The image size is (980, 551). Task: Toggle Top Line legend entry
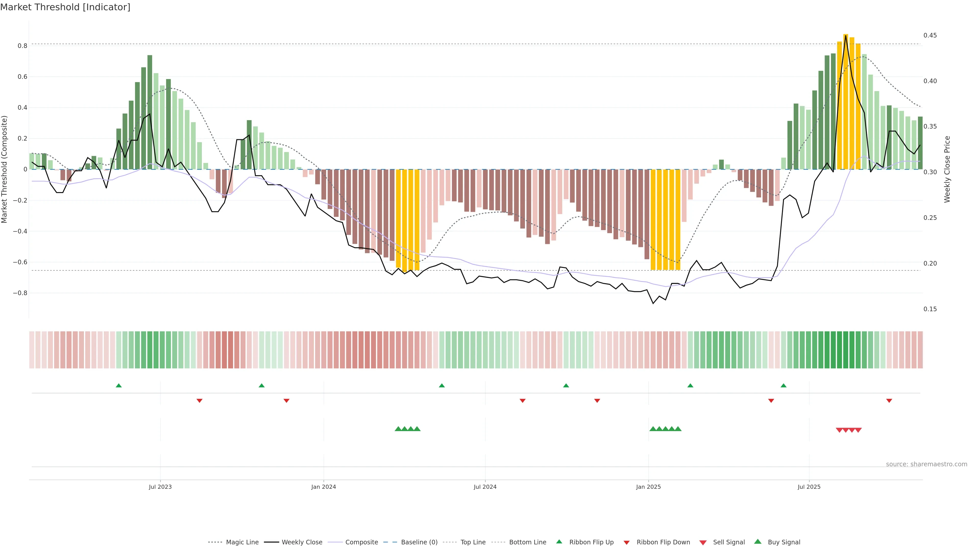coord(473,542)
